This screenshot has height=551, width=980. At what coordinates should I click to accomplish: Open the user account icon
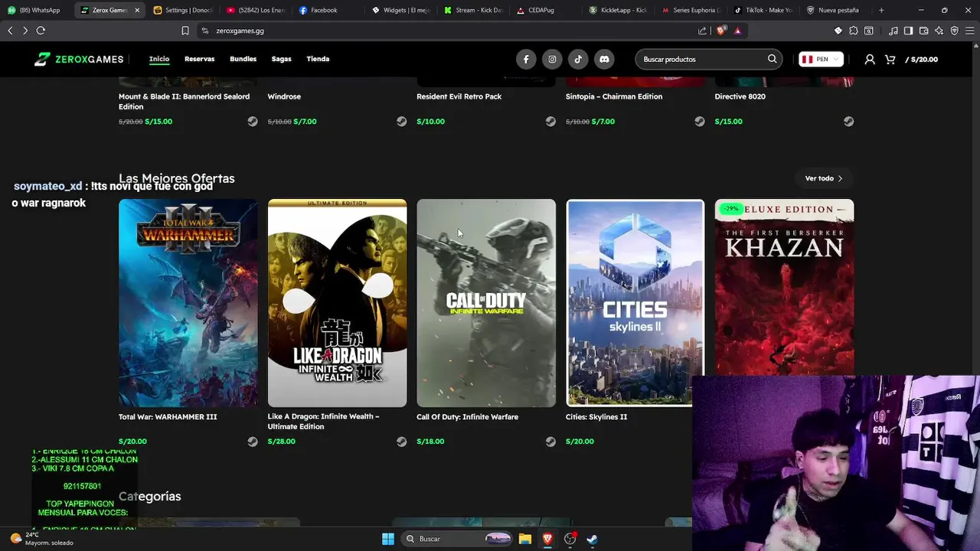pos(870,59)
